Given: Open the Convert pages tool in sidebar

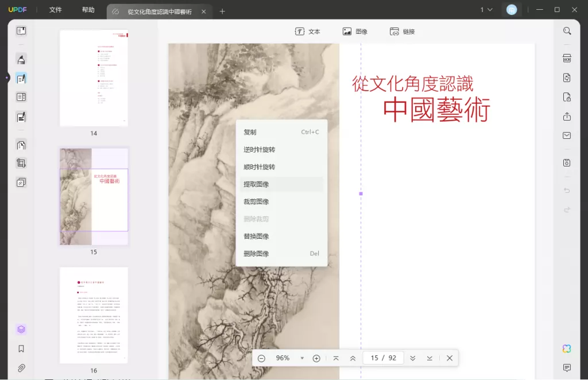Looking at the screenshot, I should (x=21, y=145).
